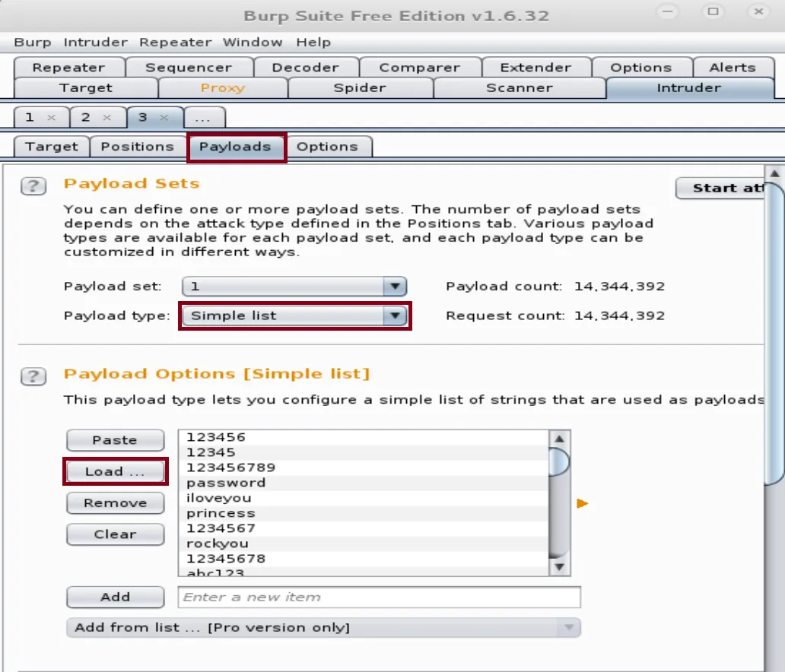Open the Payloads sub-tab
The image size is (785, 672).
[235, 147]
